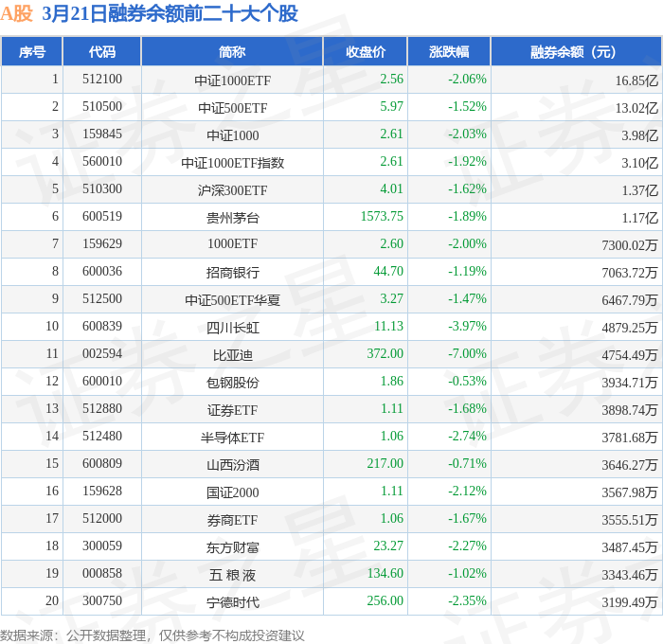The width and height of the screenshot is (663, 644).
Task: Select the name 山西汾酒
Action: (233, 465)
